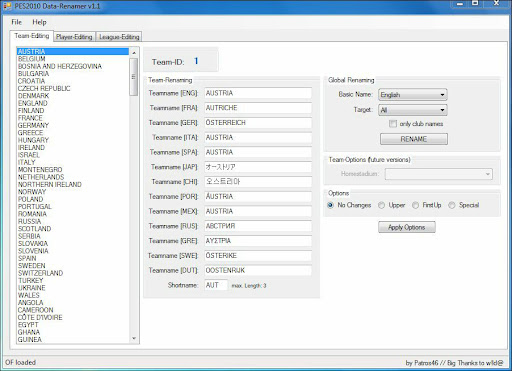Click the Teamname [ITA] input field

(258, 137)
